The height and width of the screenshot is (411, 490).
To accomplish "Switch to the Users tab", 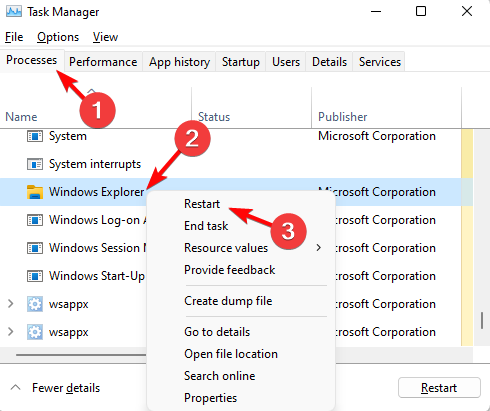I will pos(286,62).
